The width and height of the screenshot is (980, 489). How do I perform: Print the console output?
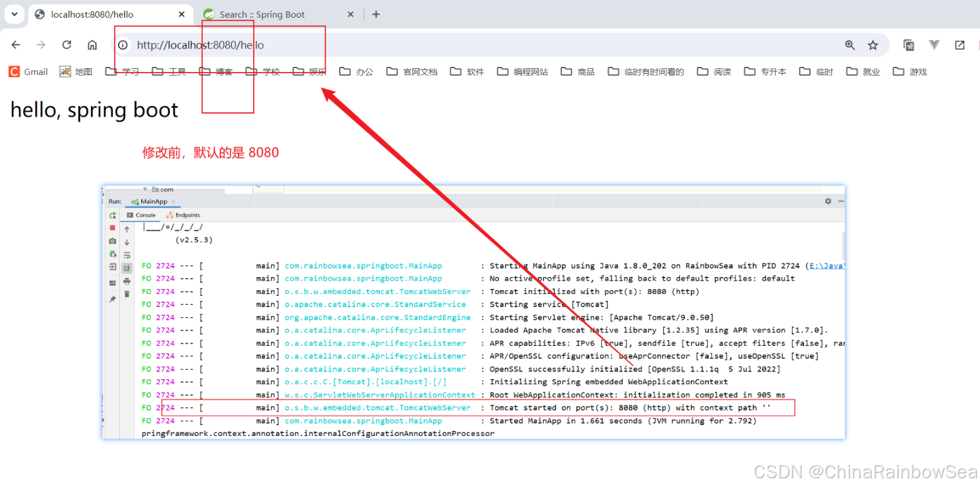click(x=127, y=281)
